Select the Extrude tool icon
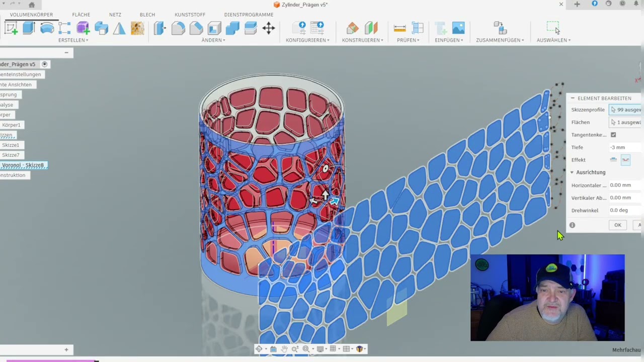 pyautogui.click(x=29, y=28)
